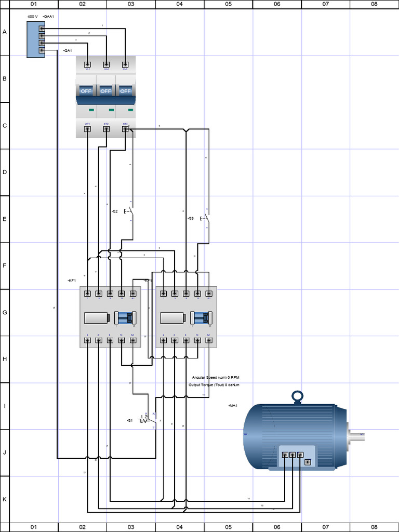
Task: Select the 2/T1 bottom terminal of the breaker
Action: pos(87,129)
